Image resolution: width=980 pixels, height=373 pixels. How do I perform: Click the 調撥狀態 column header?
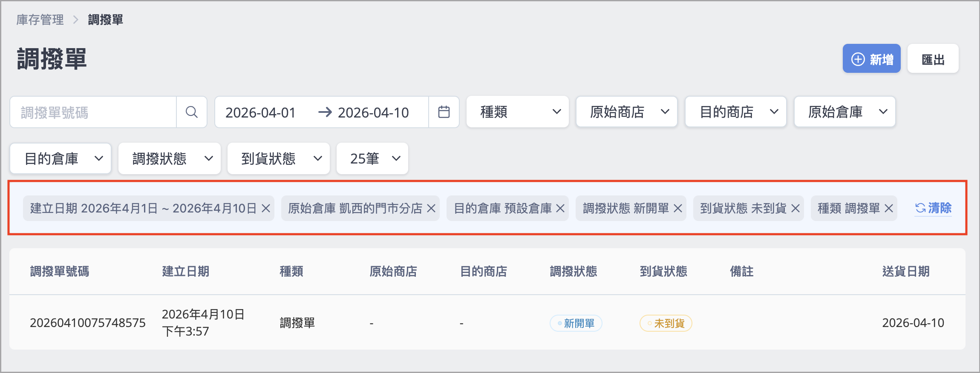pyautogui.click(x=574, y=271)
